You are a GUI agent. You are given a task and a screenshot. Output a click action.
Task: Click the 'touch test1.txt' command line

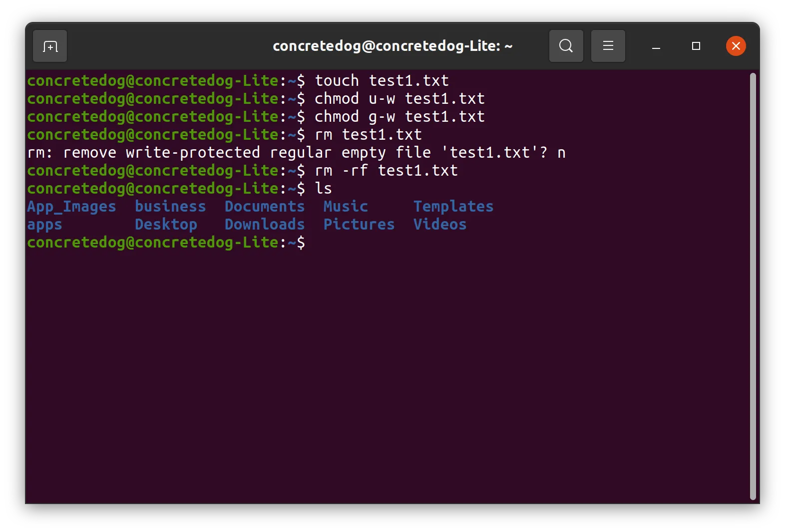[x=382, y=80]
